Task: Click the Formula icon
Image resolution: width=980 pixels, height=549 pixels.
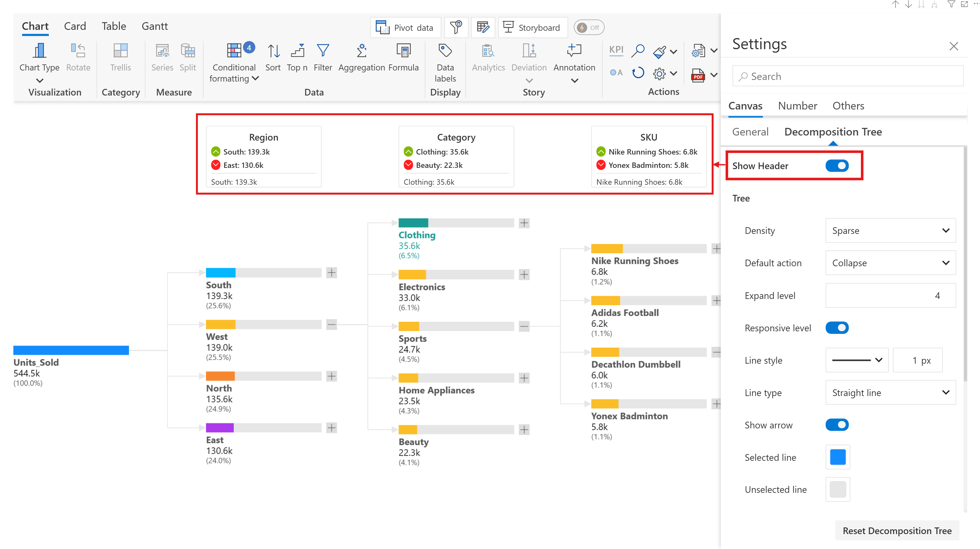Action: [403, 50]
